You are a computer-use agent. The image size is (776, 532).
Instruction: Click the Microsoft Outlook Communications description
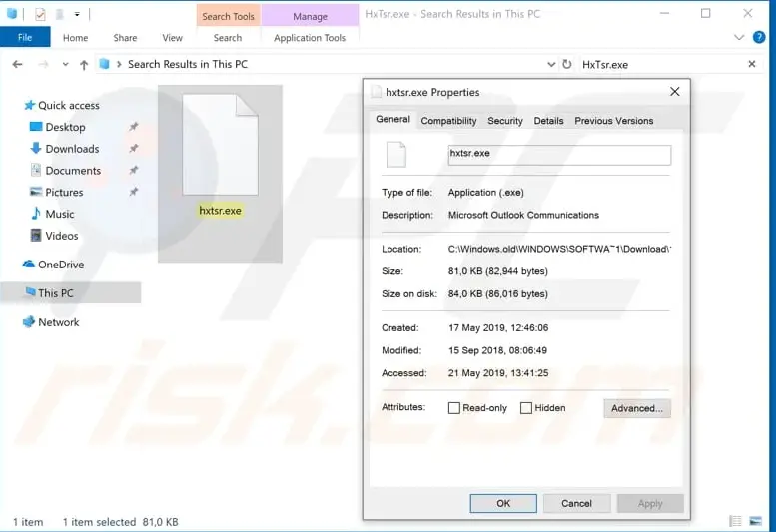[523, 215]
